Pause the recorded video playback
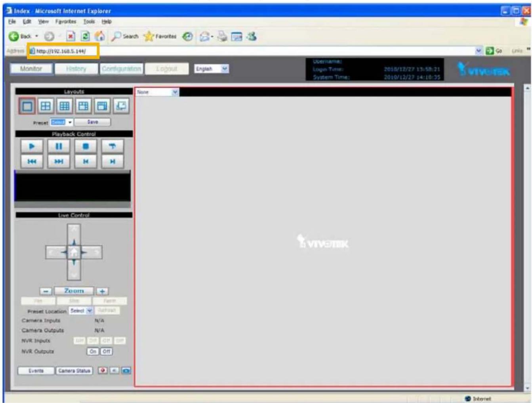 [x=59, y=146]
